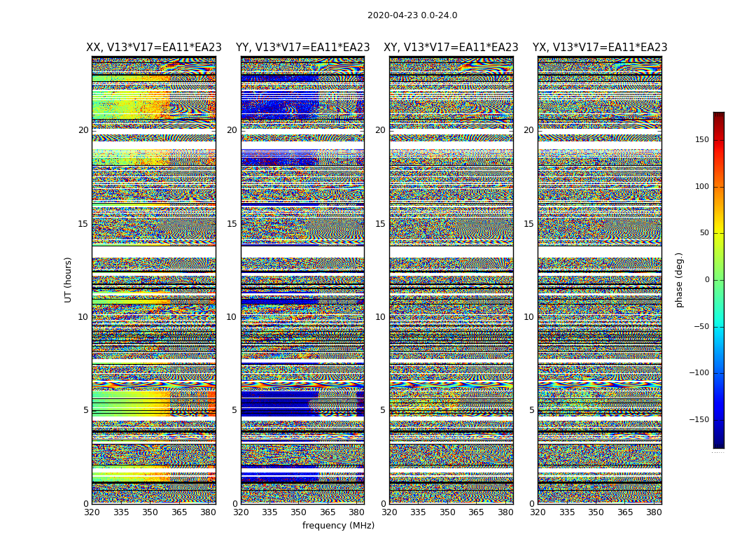The image size is (735, 560).
Task: Click the '380' frequency tick under XX panel
Action: tap(208, 512)
